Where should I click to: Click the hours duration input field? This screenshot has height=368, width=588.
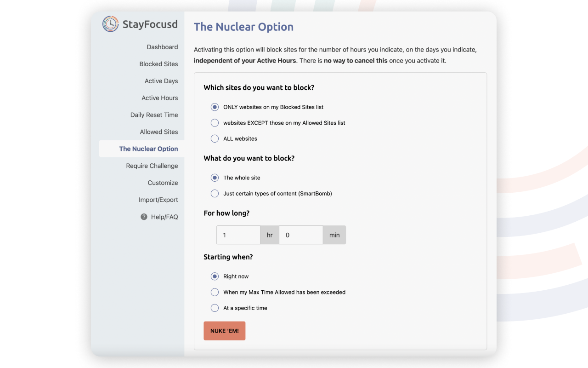click(238, 235)
